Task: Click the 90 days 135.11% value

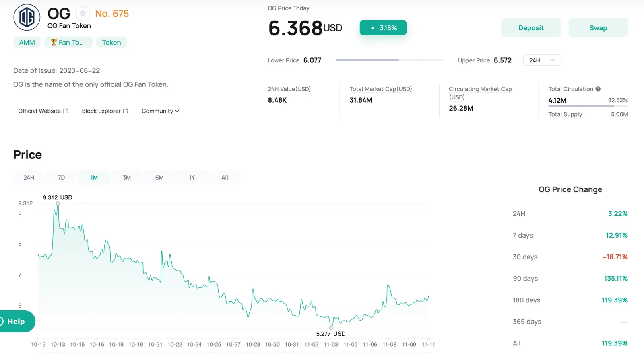Action: [616, 279]
